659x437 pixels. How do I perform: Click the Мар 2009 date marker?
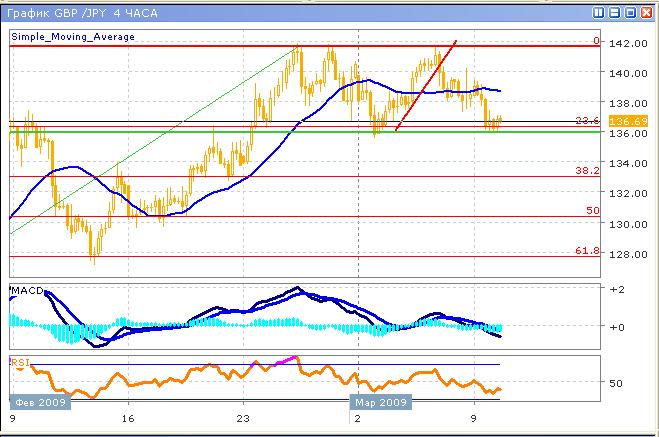(x=377, y=401)
